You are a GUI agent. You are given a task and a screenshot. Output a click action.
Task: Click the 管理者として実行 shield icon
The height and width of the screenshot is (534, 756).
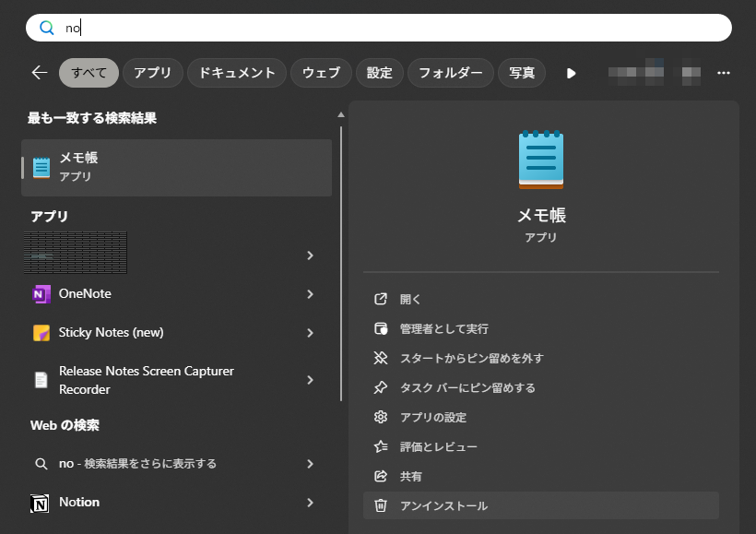[x=380, y=328]
